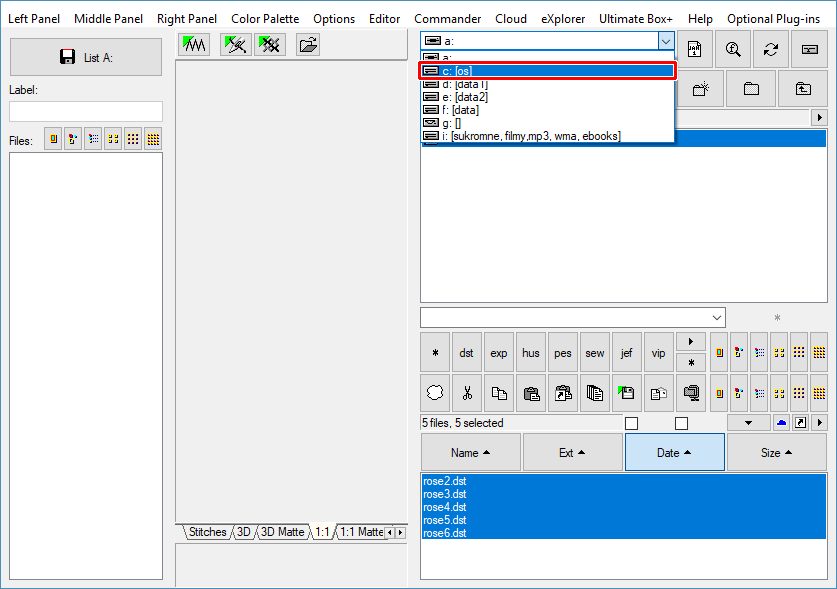Click the green-flag floppy save icon
Viewport: 837px width, 589px height.
pos(627,394)
